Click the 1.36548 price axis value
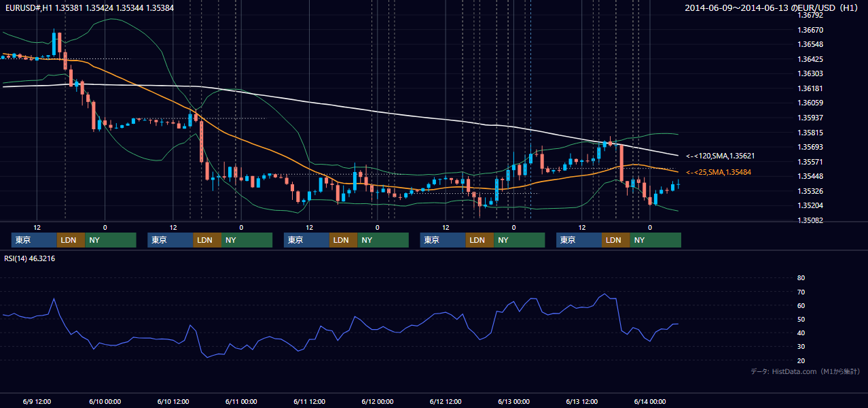868x408 pixels. coord(810,44)
